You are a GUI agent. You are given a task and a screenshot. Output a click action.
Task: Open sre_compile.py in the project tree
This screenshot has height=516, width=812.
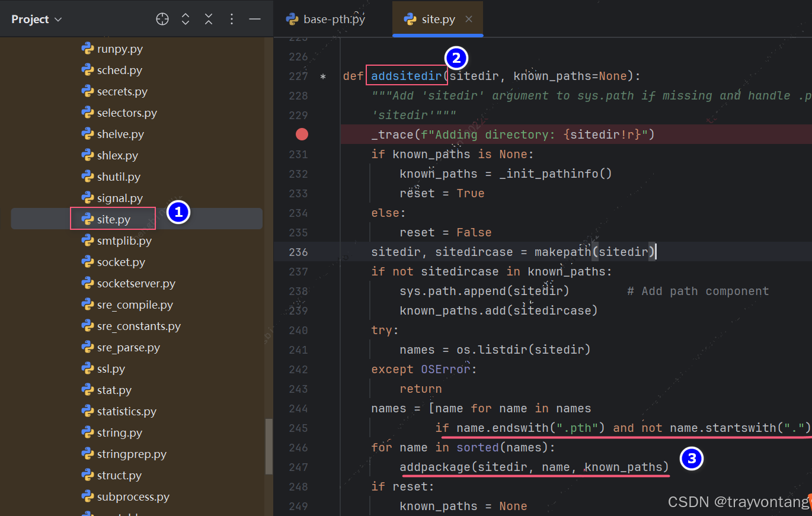pyautogui.click(x=127, y=305)
